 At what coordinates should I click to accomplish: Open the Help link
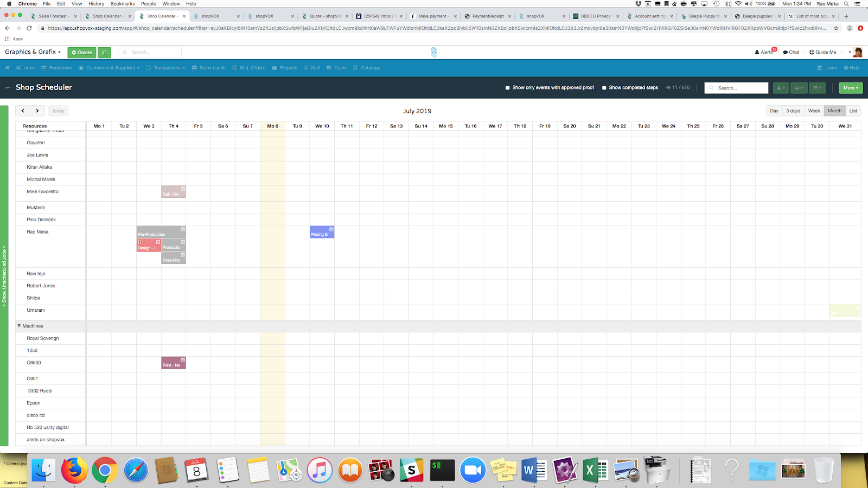[852, 68]
